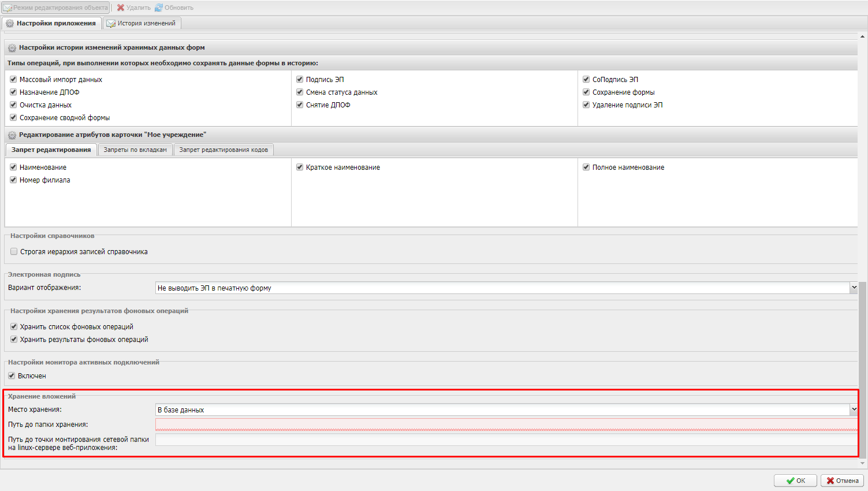Image resolution: width=868 pixels, height=491 pixels.
Task: Open the Запрет редактирования кодов tab
Action: (x=223, y=150)
